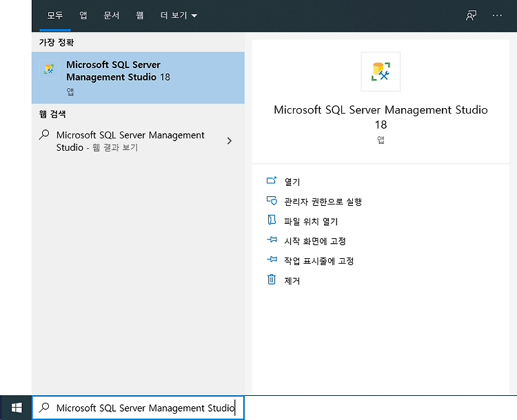
Task: Click the pin icon for 시작 화면에 고정
Action: pyautogui.click(x=272, y=240)
